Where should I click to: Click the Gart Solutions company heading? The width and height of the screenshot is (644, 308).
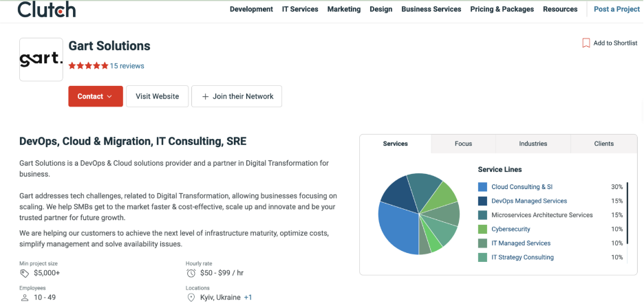[109, 45]
